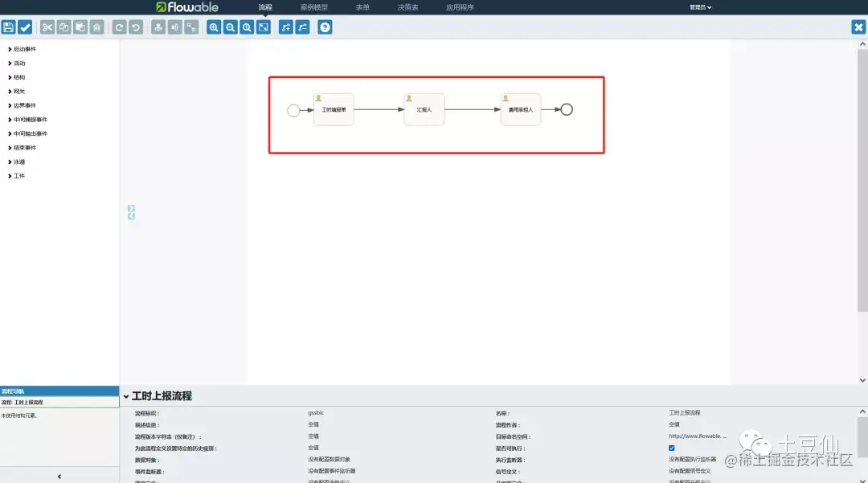The height and width of the screenshot is (483, 868).
Task: Fit the diagram to the screen
Action: [x=264, y=27]
